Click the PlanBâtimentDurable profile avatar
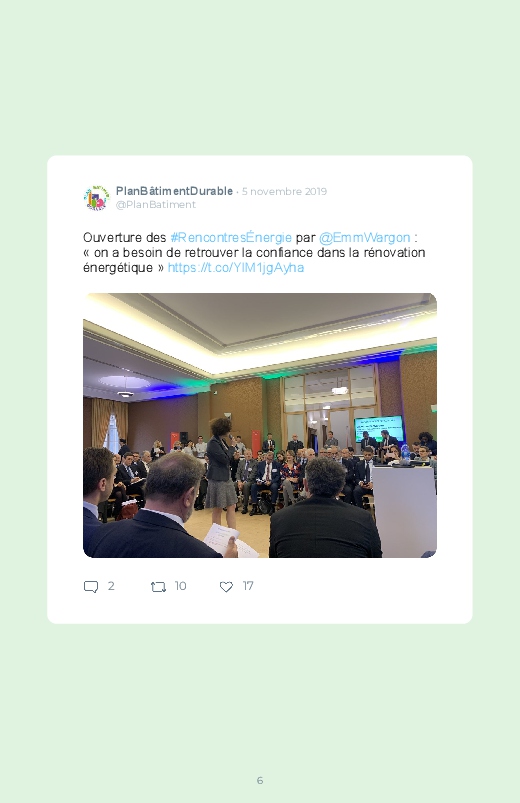The width and height of the screenshot is (520, 803). pos(97,198)
